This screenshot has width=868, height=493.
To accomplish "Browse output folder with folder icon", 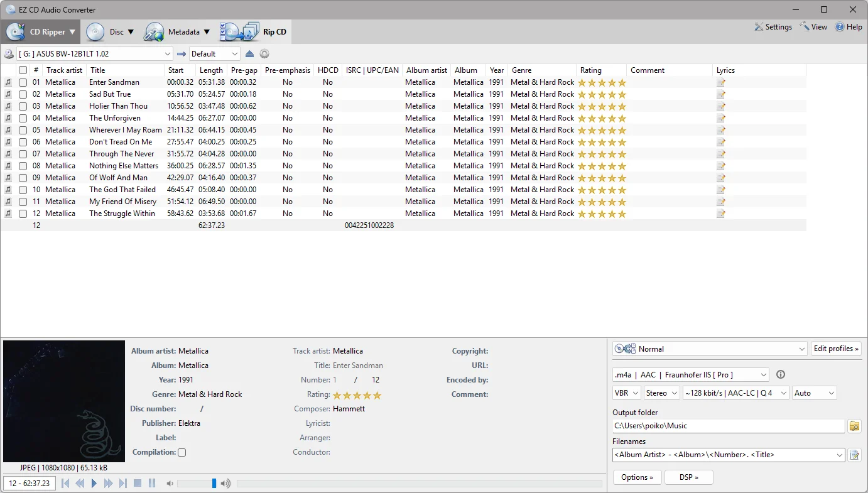I will point(854,426).
